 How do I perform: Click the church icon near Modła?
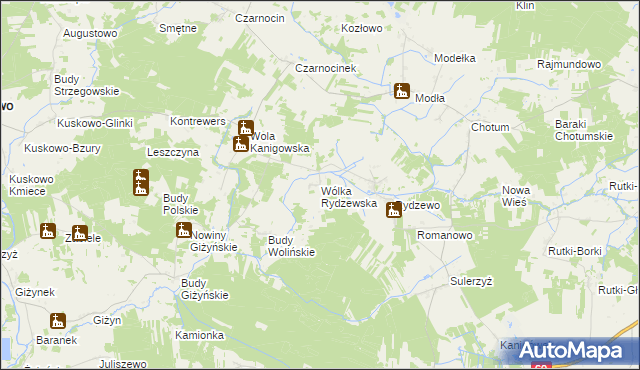[402, 91]
